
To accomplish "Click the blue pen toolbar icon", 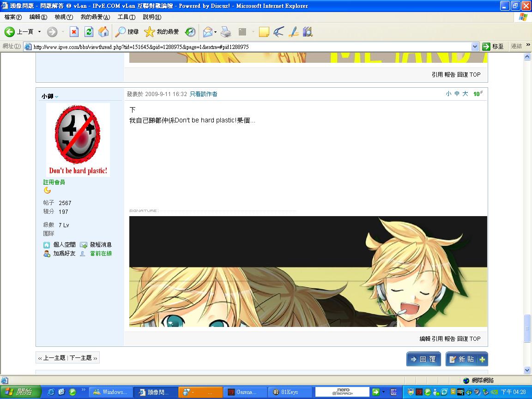I will tap(294, 32).
